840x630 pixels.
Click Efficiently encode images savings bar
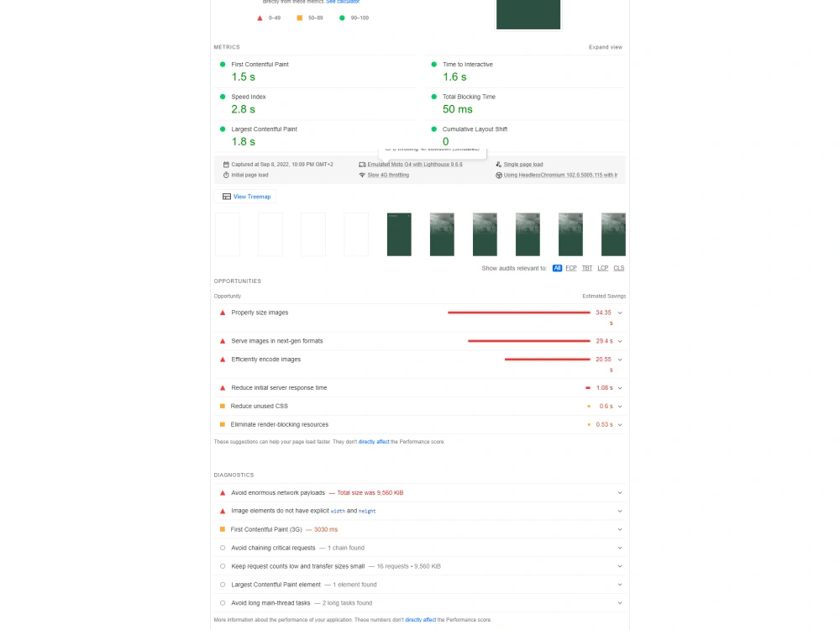pos(547,360)
